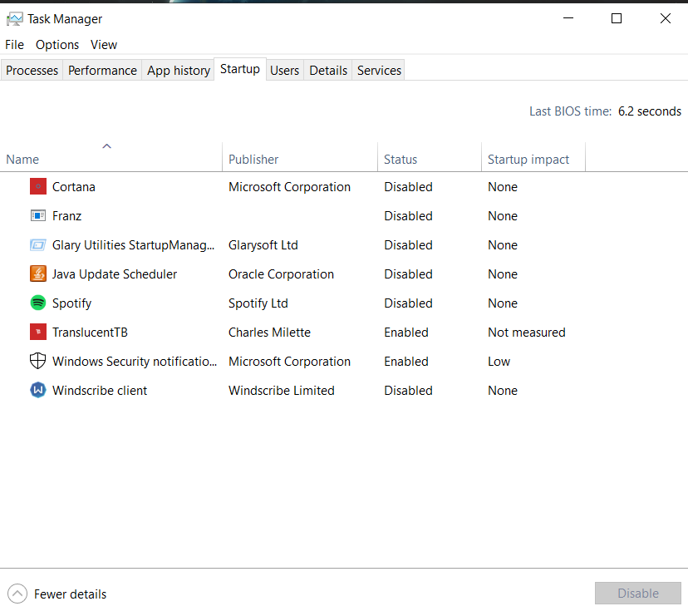Click Microsoft Corporation in the Cortana row
Image resolution: width=688 pixels, height=616 pixels.
(x=290, y=186)
